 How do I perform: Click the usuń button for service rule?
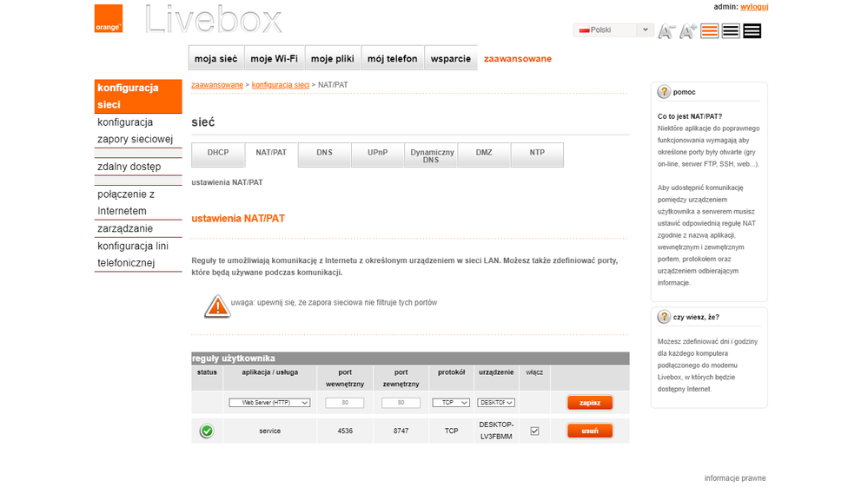click(590, 431)
